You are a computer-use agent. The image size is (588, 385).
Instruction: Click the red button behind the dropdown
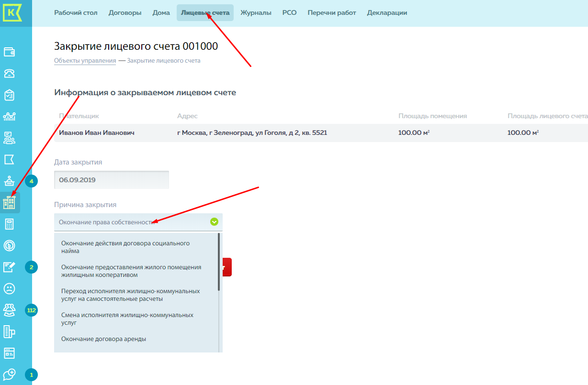[227, 267]
